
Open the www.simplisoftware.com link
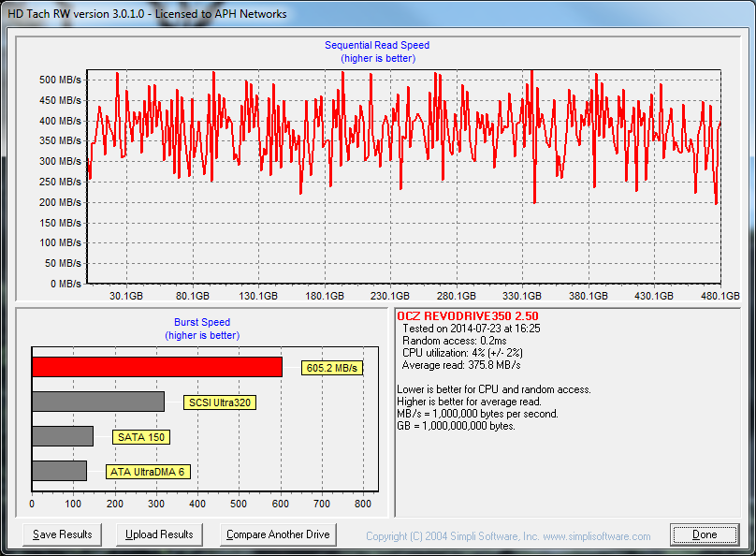pyautogui.click(x=596, y=536)
